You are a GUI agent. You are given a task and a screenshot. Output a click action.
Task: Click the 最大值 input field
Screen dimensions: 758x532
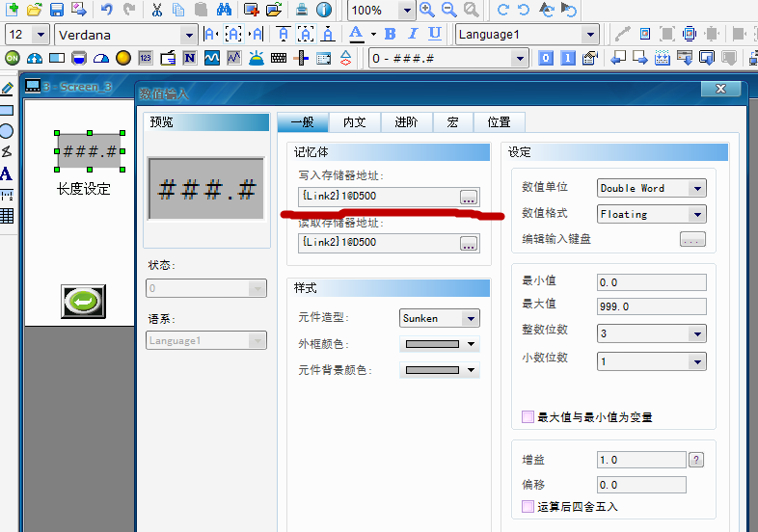(652, 306)
